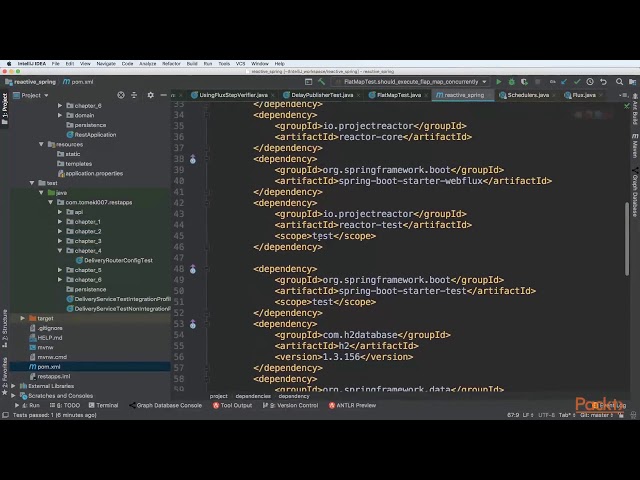The height and width of the screenshot is (480, 640).
Task: Collapse the chapter_4 test folder
Action: (x=60, y=251)
